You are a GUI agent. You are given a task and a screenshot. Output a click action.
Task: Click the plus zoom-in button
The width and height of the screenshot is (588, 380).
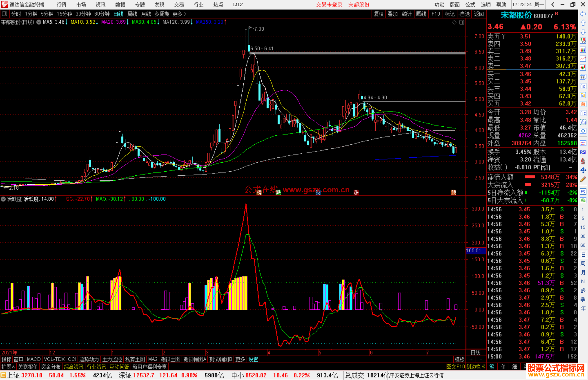click(471, 359)
